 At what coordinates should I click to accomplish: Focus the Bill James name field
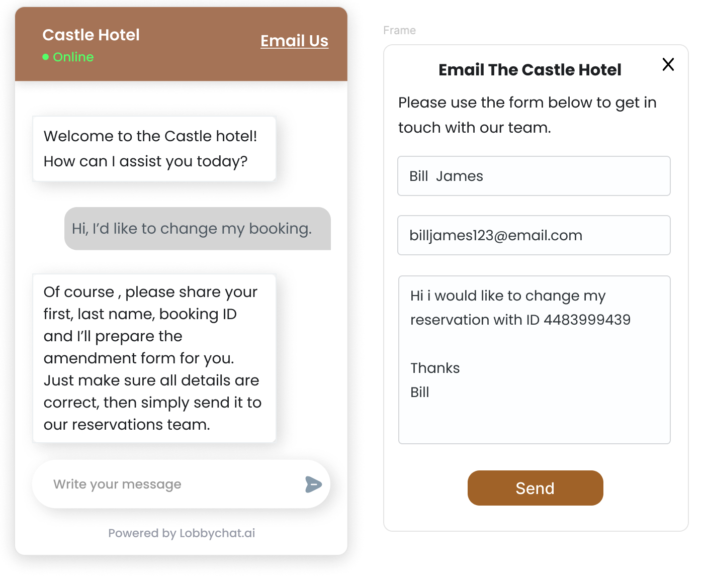tap(534, 176)
